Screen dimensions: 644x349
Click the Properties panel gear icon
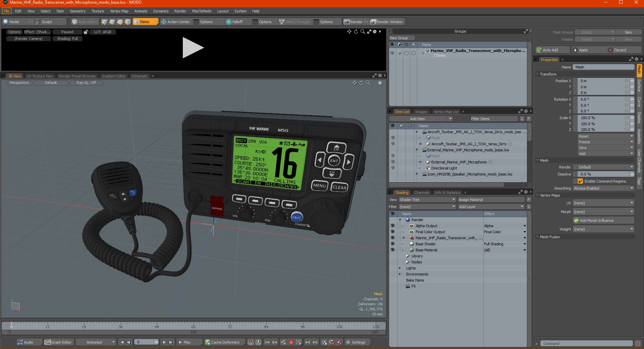click(x=637, y=59)
